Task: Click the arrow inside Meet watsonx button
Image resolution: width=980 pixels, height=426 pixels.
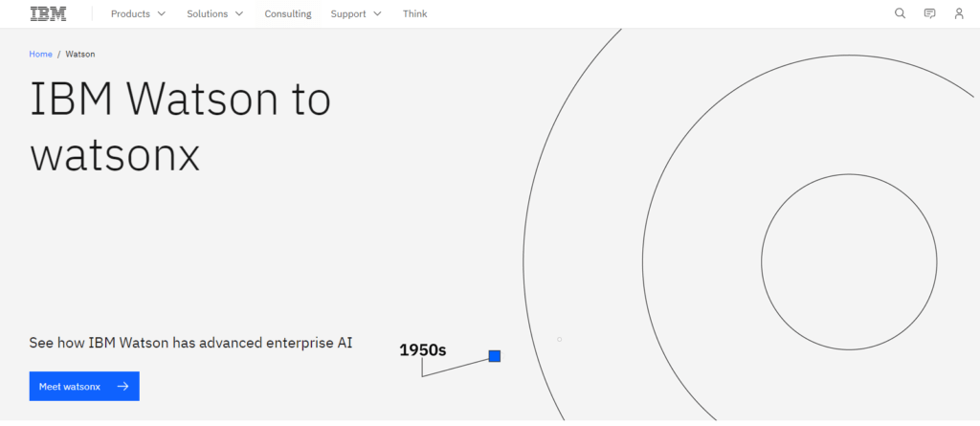Action: [122, 387]
